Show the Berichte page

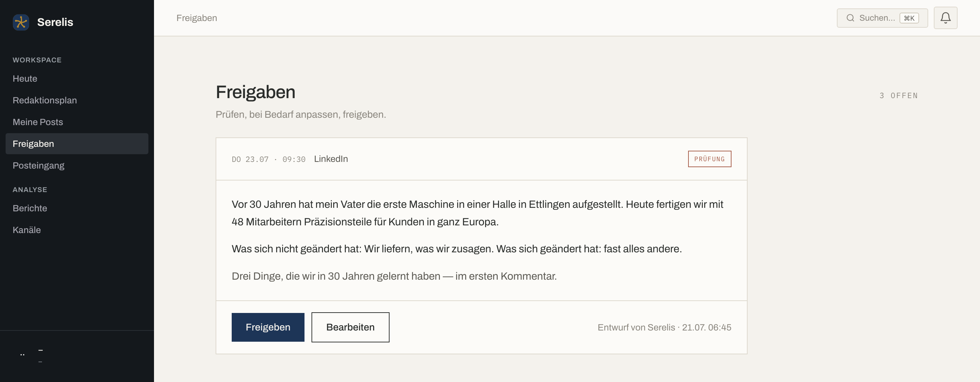tap(77, 208)
